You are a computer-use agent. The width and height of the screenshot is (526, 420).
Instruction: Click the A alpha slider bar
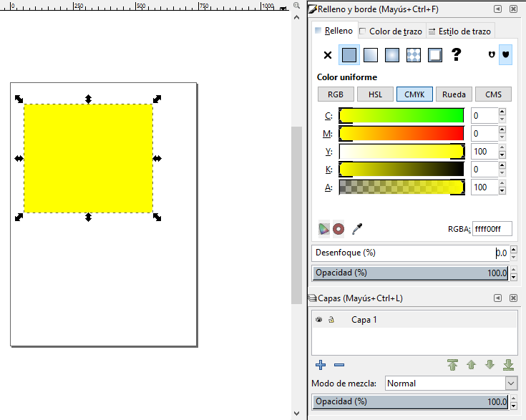click(x=401, y=187)
